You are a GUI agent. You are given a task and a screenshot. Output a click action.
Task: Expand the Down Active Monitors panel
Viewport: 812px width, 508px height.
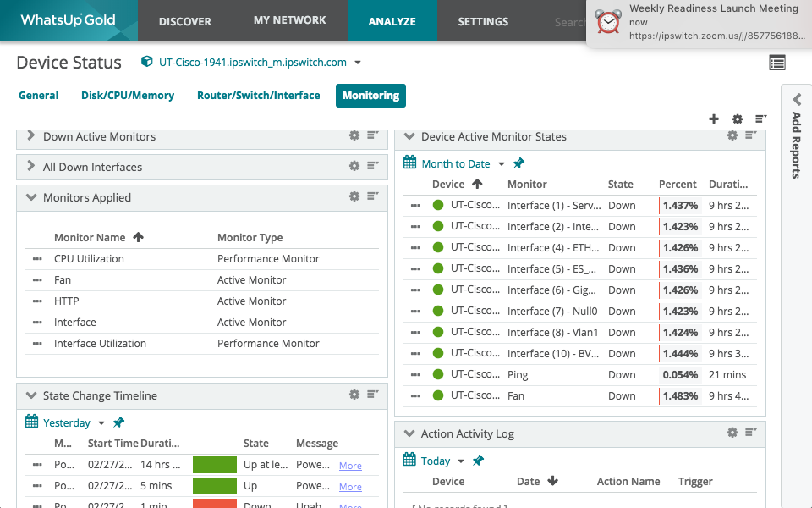tap(31, 135)
